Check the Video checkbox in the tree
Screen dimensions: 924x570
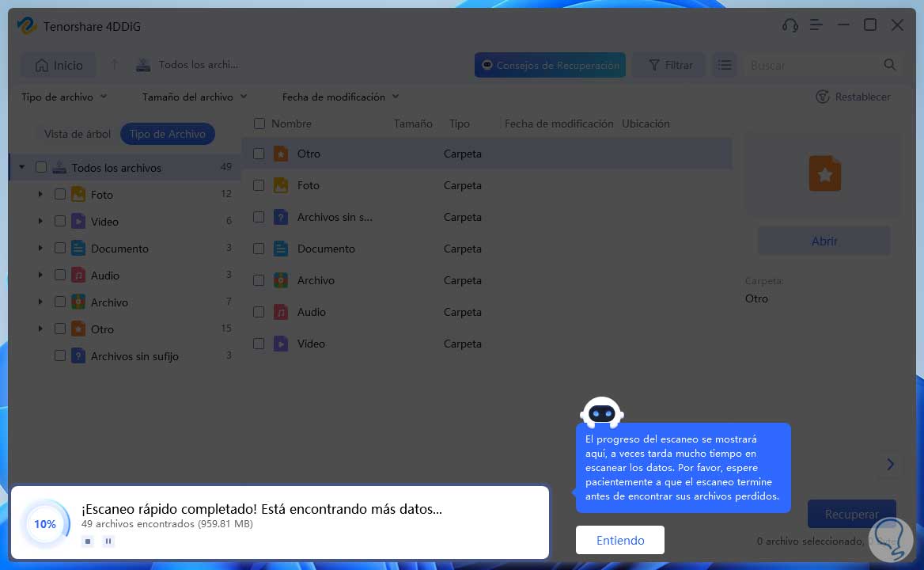tap(59, 221)
